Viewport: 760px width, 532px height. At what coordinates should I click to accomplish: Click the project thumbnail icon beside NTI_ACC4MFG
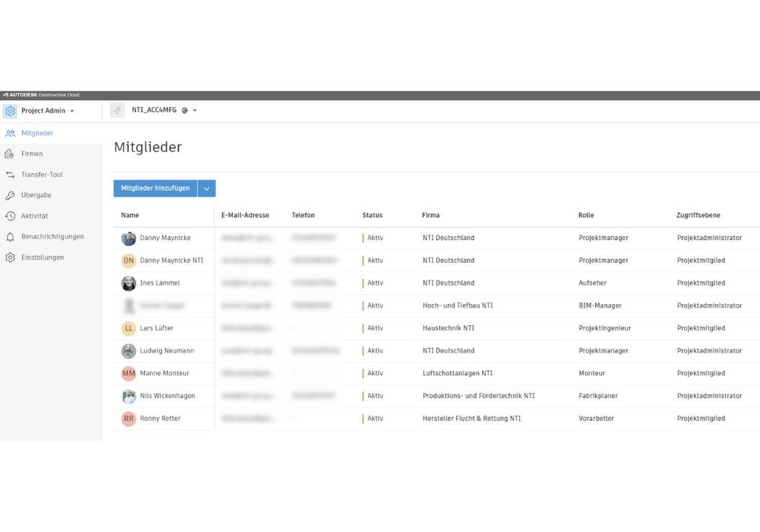pos(117,111)
